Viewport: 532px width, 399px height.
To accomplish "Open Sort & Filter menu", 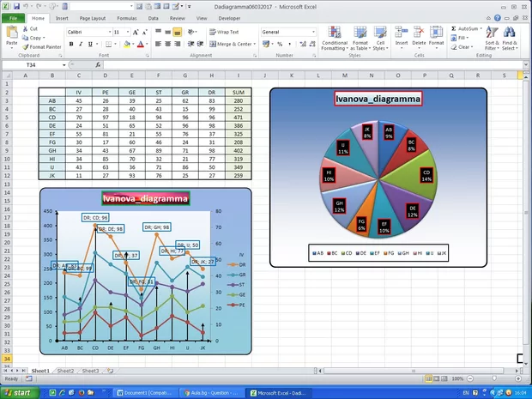I will point(492,39).
